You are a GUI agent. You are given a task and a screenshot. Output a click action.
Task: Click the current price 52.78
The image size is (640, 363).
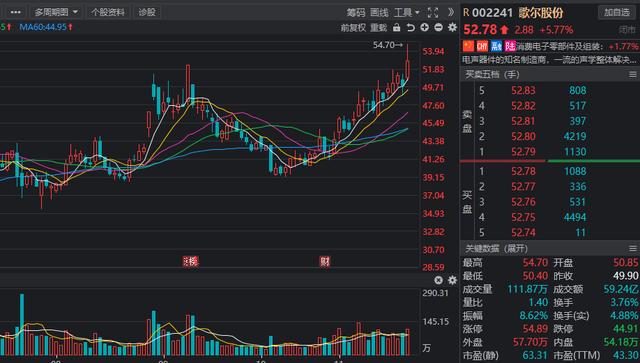(480, 29)
